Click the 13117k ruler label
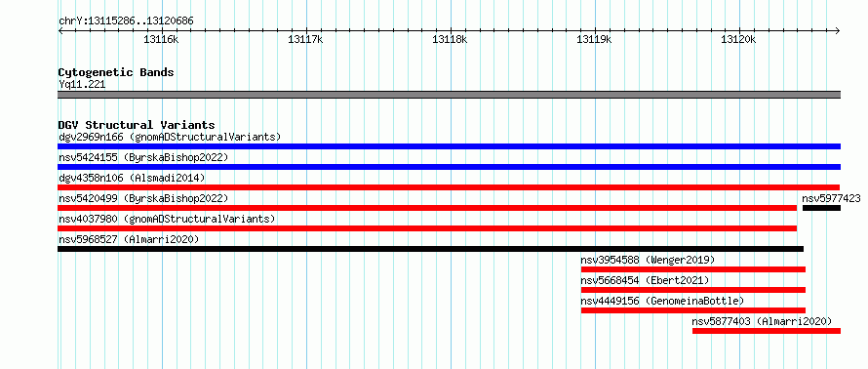The height and width of the screenshot is (369, 868). point(305,39)
